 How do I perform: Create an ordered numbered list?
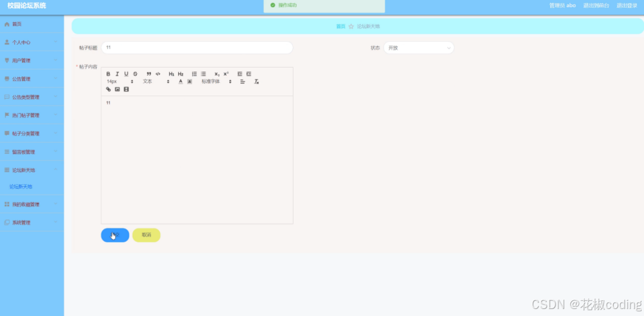click(x=194, y=74)
